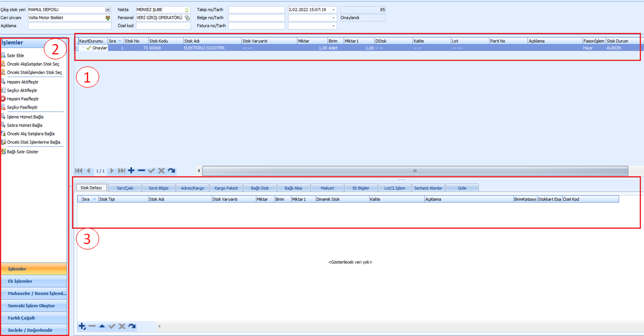Viewport: 644px width, 336px height.
Task: Click the X cancel icon in bottom navigator
Action: point(122,326)
